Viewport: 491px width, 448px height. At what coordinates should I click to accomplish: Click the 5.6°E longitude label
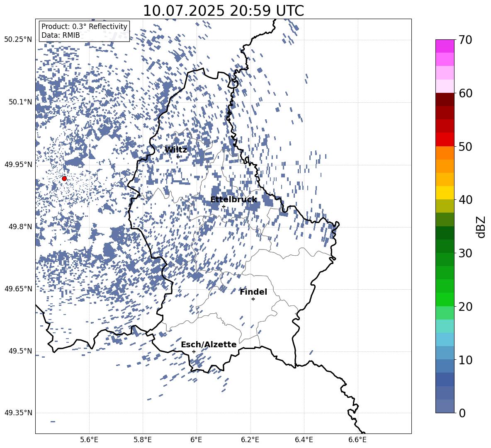89,440
